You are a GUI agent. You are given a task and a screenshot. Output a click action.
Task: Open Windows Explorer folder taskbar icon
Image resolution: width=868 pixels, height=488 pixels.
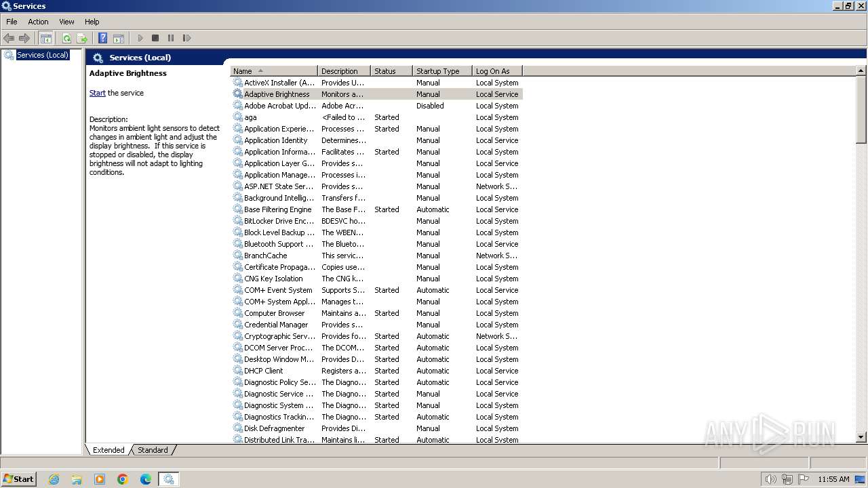[x=77, y=479]
